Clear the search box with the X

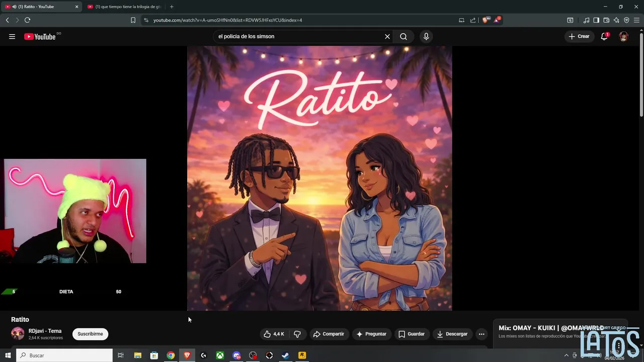[x=387, y=36]
